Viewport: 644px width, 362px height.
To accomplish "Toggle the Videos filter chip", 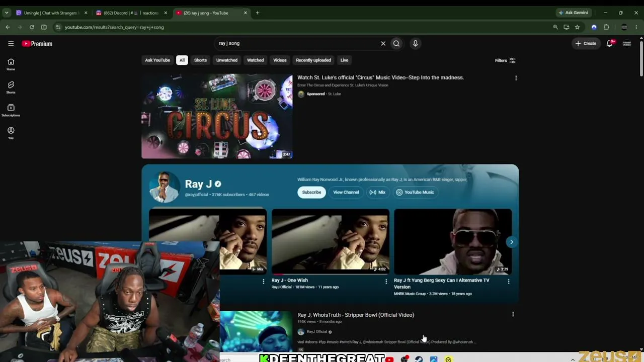I will 280,60.
